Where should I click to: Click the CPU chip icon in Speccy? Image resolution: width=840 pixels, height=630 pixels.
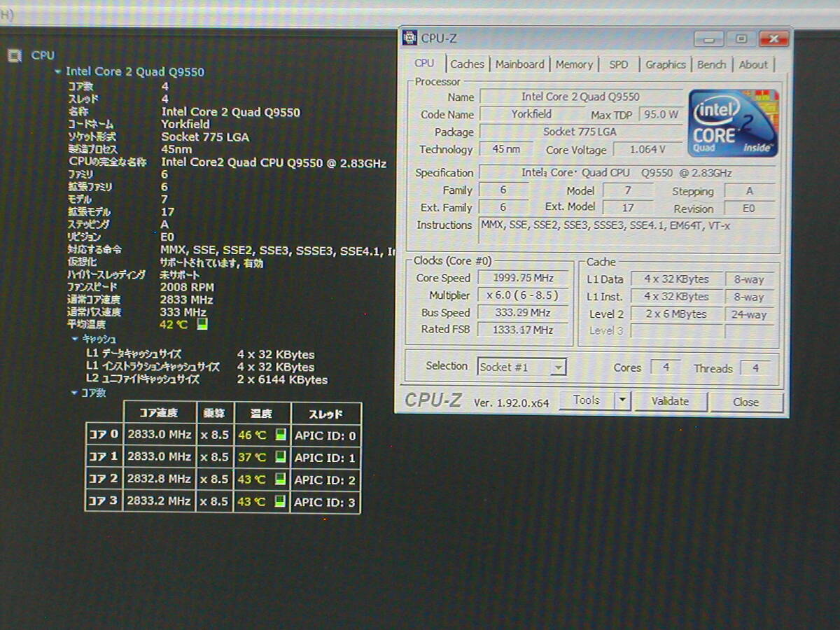pyautogui.click(x=14, y=55)
